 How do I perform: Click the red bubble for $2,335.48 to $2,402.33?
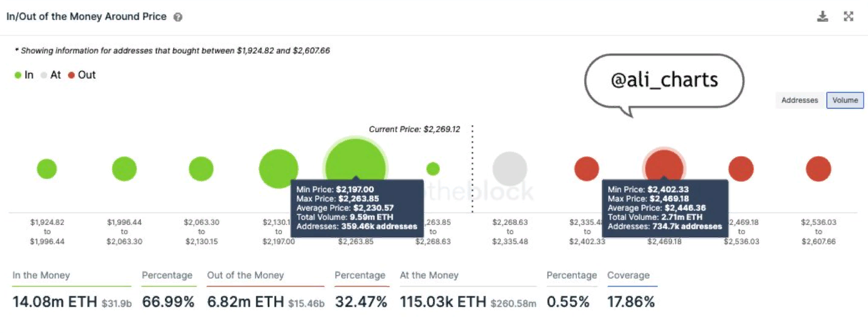587,169
